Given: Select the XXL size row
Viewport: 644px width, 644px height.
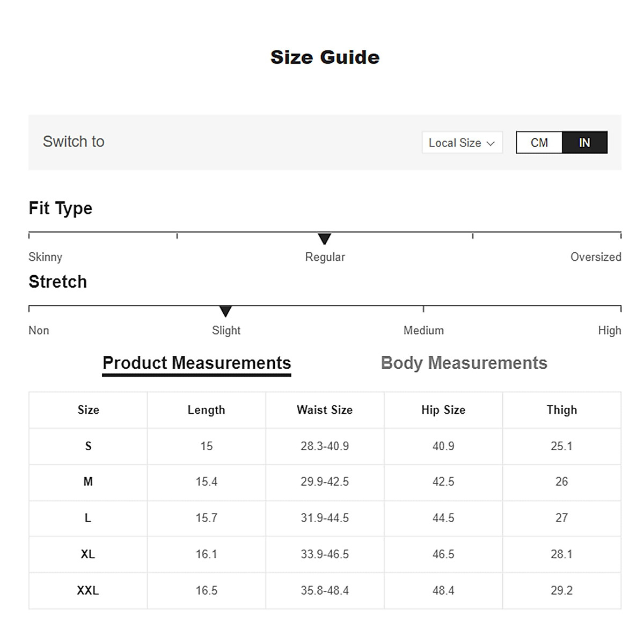Looking at the screenshot, I should (x=88, y=590).
